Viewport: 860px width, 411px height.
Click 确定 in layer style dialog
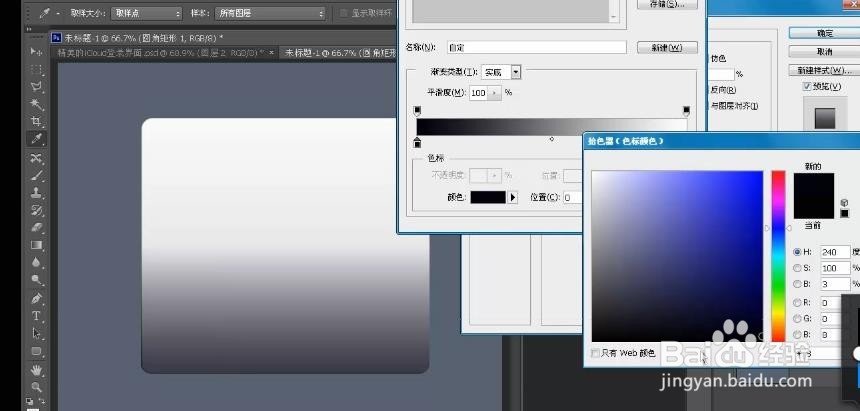(x=824, y=33)
